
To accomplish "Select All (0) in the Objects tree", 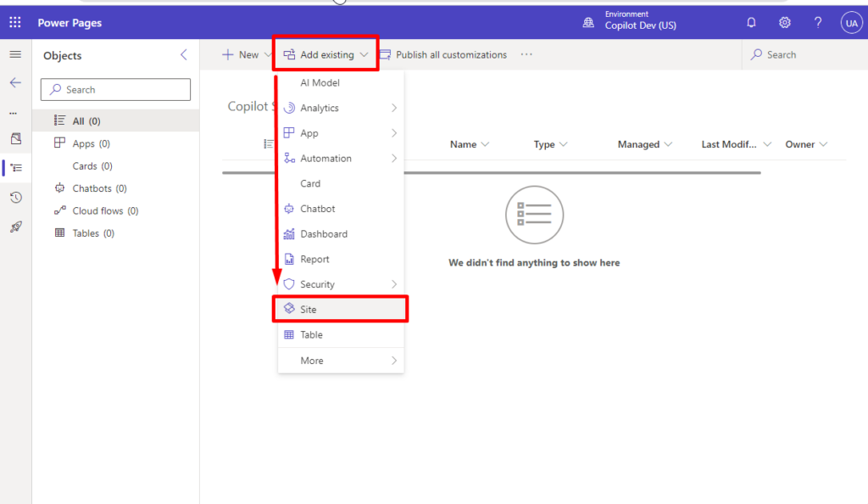I will (115, 120).
